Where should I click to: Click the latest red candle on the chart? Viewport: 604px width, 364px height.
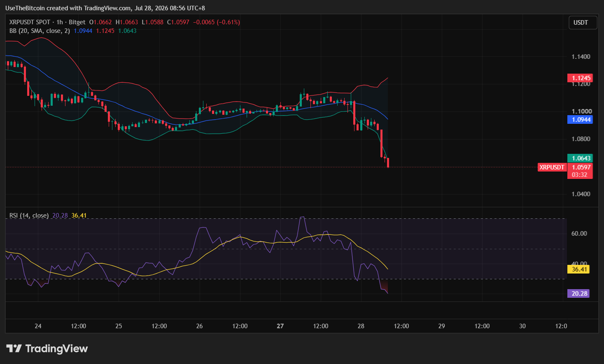(x=388, y=162)
